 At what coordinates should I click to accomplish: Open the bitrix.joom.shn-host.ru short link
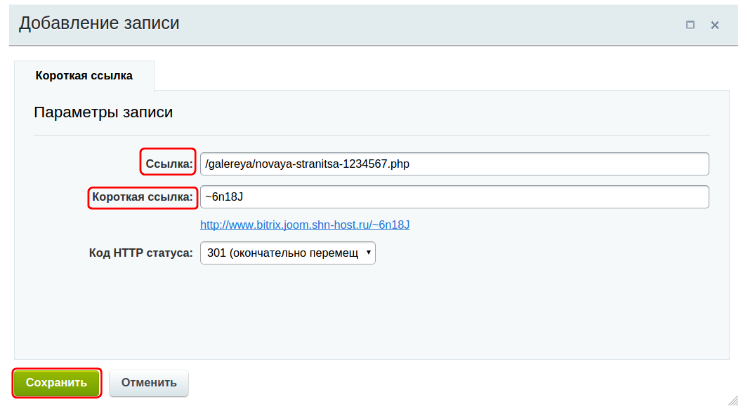point(305,225)
